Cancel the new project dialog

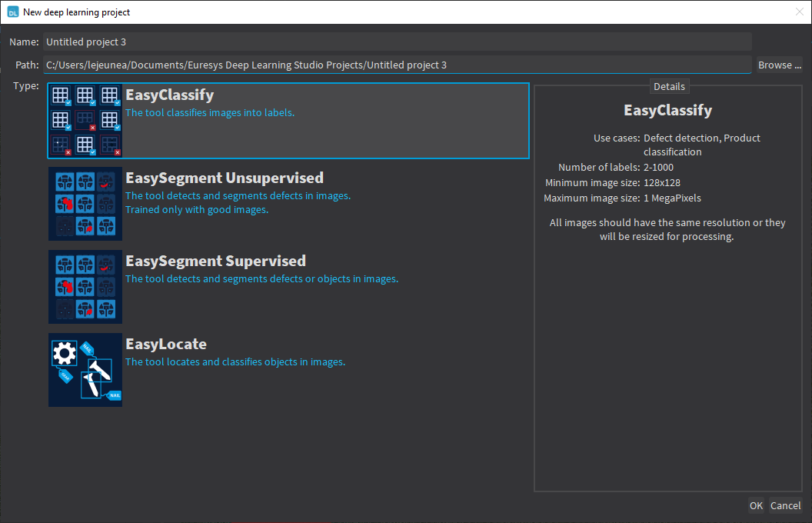tap(785, 505)
